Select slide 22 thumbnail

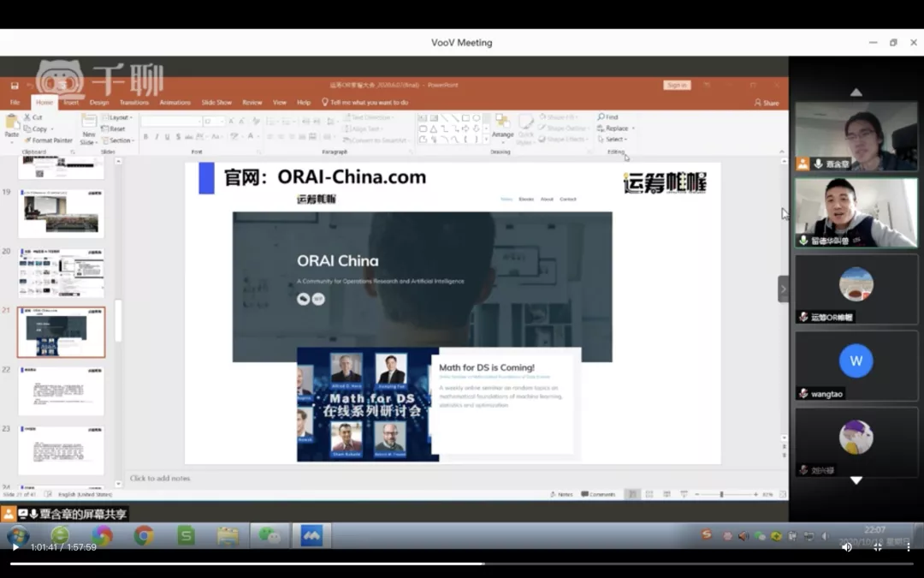point(61,391)
